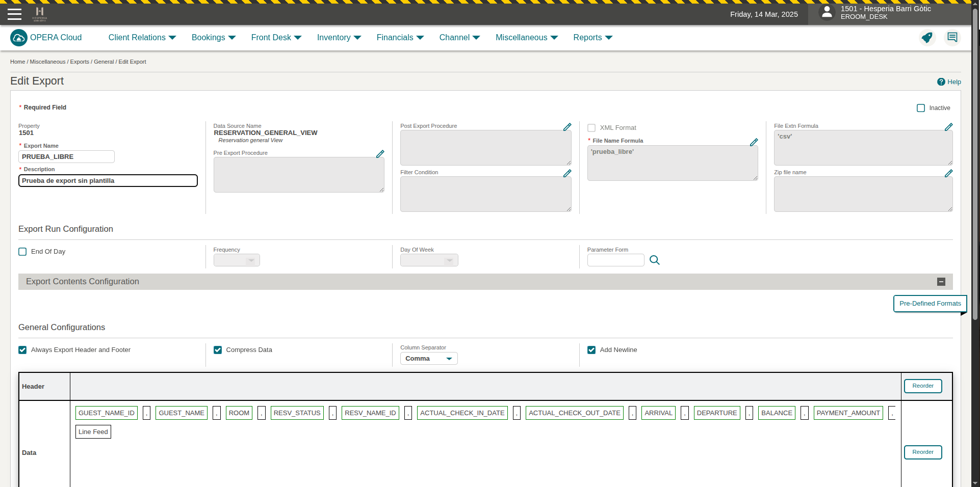Search Parameter Form with magnifier icon
The image size is (980, 487).
click(655, 260)
